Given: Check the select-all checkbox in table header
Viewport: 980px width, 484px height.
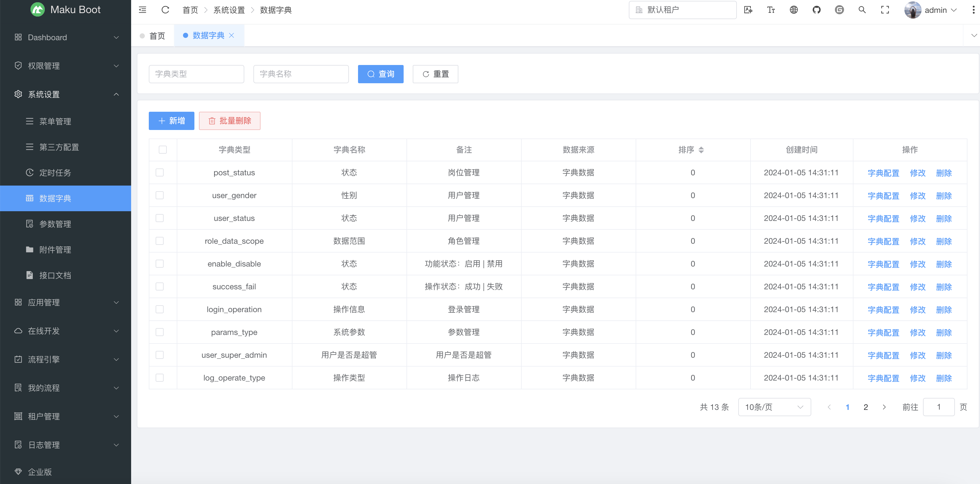Looking at the screenshot, I should [163, 150].
